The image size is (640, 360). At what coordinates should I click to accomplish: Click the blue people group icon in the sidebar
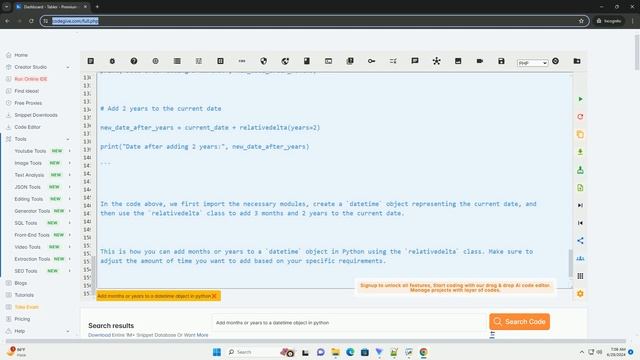580,258
